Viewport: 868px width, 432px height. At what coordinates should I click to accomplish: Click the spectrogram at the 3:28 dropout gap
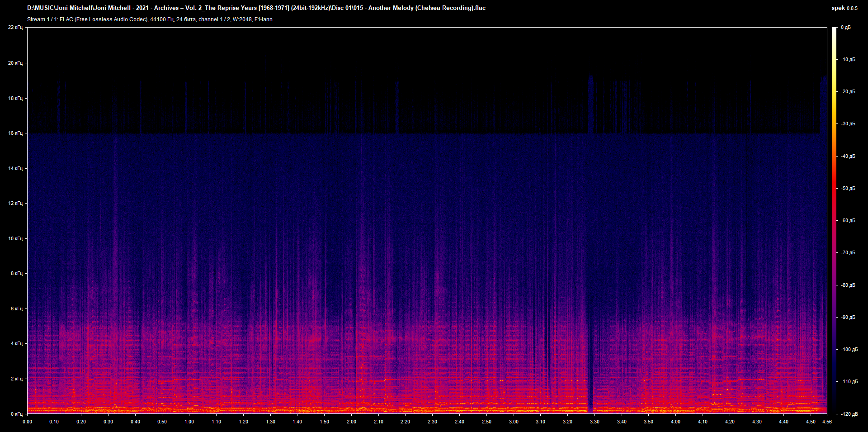pyautogui.click(x=590, y=271)
